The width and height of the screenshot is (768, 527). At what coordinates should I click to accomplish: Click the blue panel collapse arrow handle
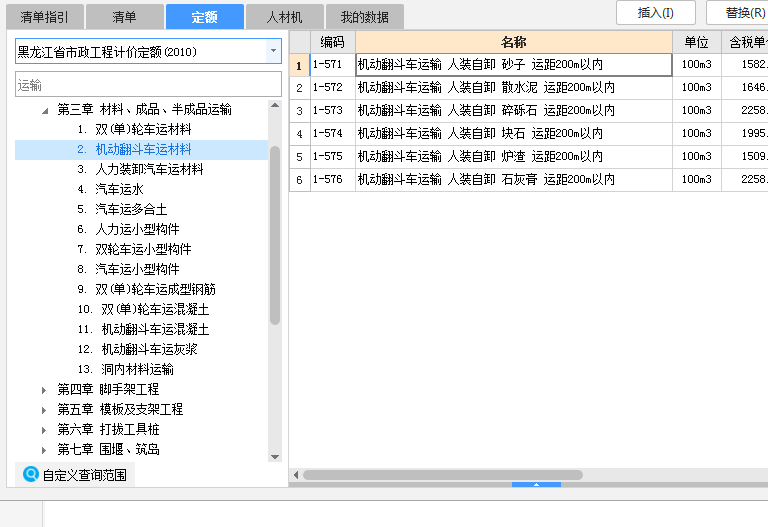click(536, 484)
